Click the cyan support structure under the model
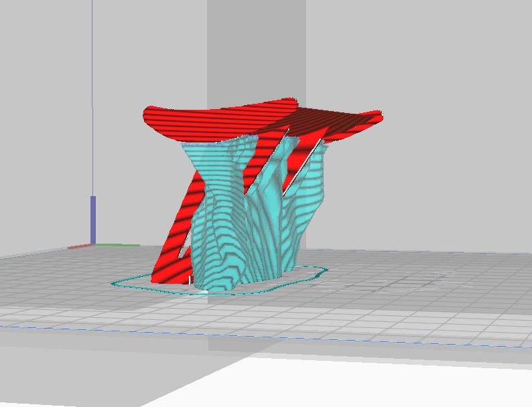Screen dimensions: 532x407 [256, 214]
